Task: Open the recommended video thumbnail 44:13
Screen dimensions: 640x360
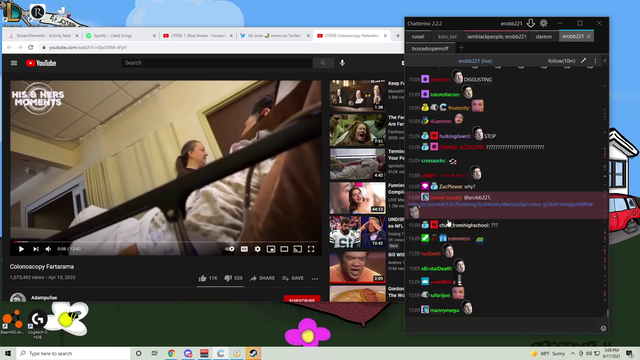Action: [x=358, y=198]
